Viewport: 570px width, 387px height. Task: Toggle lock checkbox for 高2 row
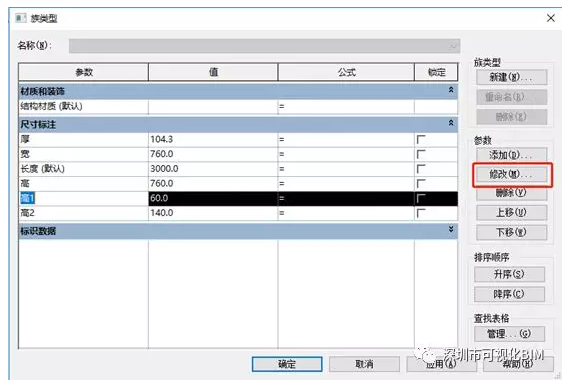[x=421, y=213]
